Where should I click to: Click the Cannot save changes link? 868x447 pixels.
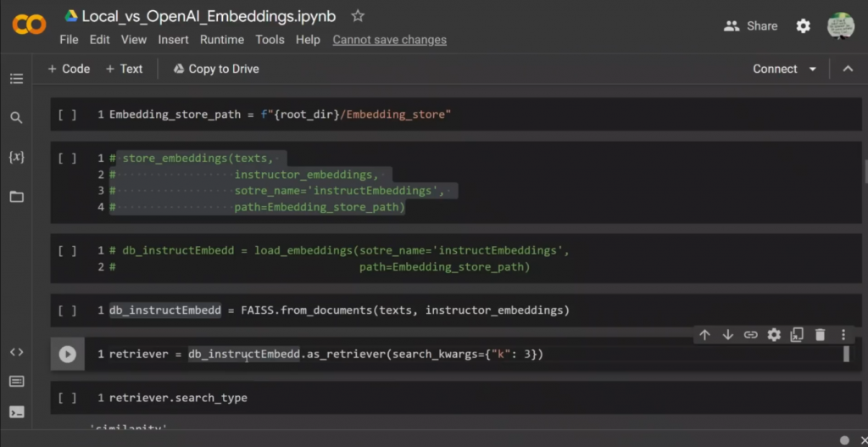click(x=389, y=40)
